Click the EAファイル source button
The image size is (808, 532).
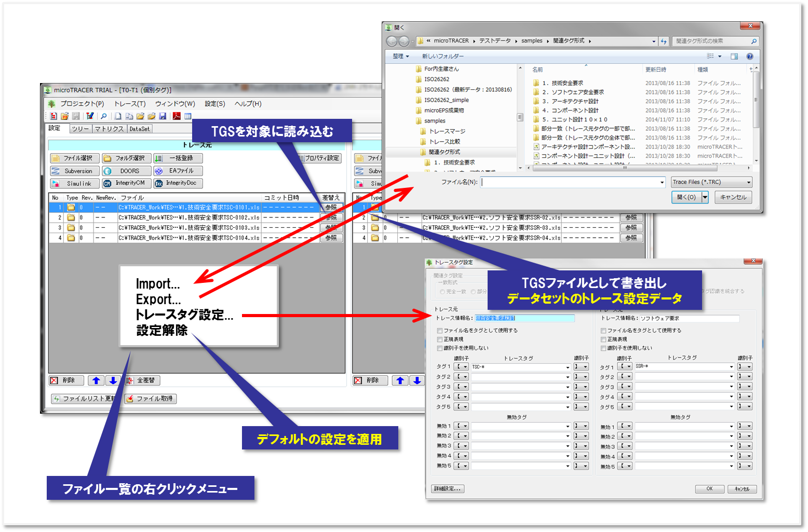coord(178,171)
